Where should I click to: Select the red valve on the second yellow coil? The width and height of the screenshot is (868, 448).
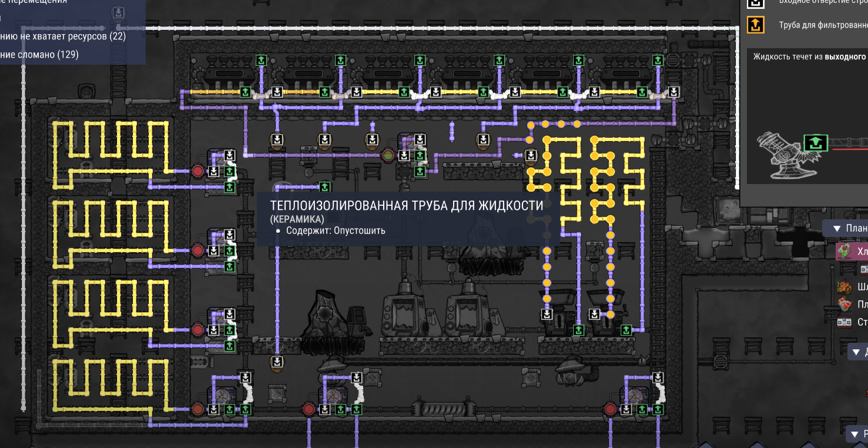(x=198, y=250)
